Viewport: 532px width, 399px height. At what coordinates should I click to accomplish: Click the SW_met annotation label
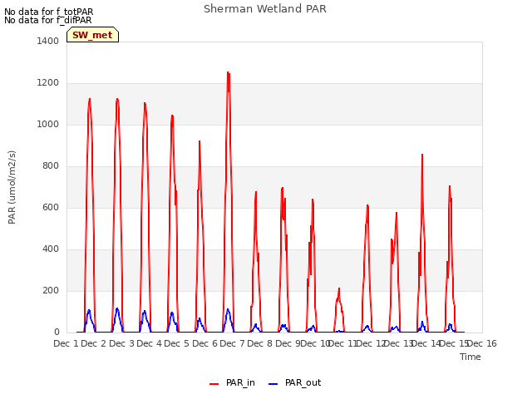tap(92, 35)
